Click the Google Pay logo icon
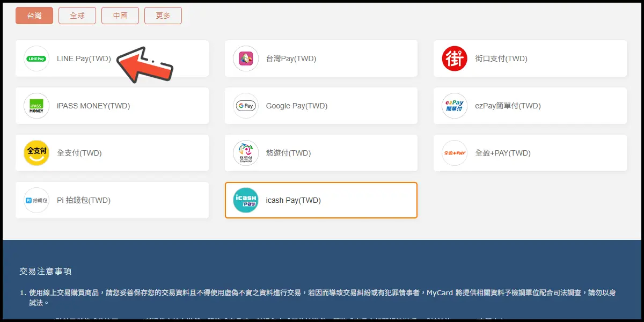The height and width of the screenshot is (322, 644). 246,106
